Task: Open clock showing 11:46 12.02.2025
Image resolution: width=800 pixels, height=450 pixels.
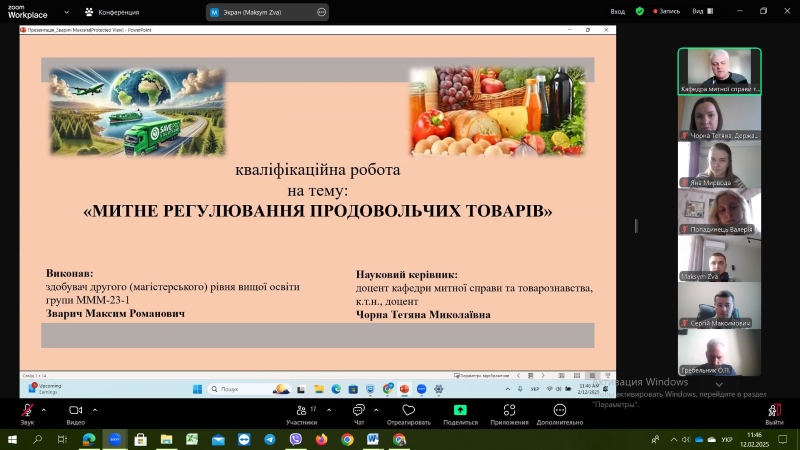Action: click(x=754, y=439)
